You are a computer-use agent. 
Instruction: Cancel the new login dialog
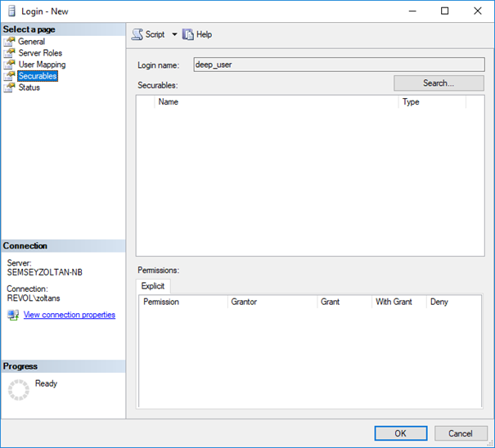click(x=461, y=433)
